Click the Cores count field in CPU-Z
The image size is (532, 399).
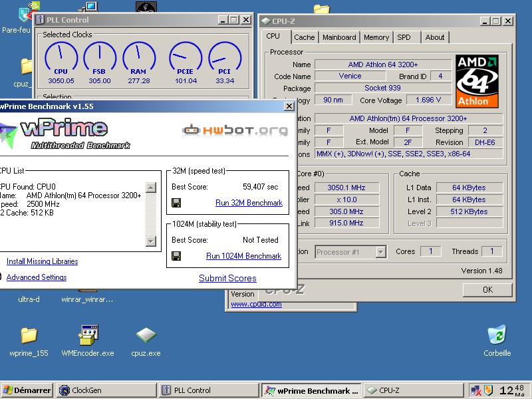click(x=430, y=251)
